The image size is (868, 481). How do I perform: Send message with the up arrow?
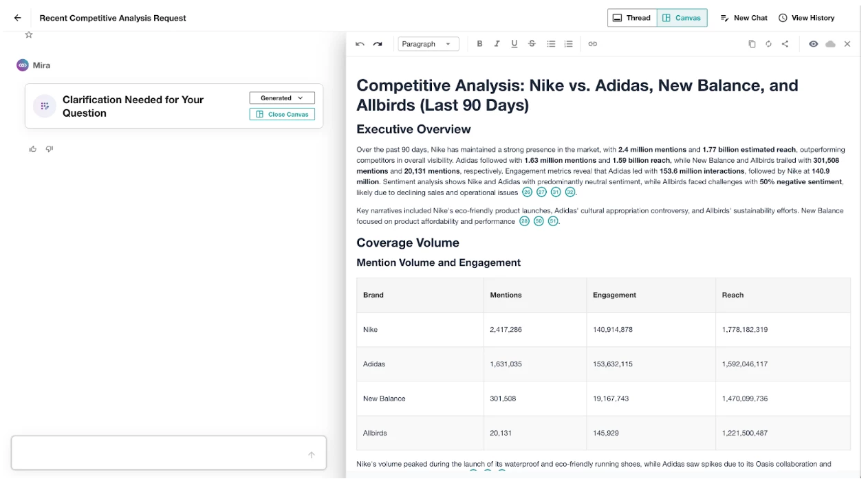pyautogui.click(x=312, y=455)
